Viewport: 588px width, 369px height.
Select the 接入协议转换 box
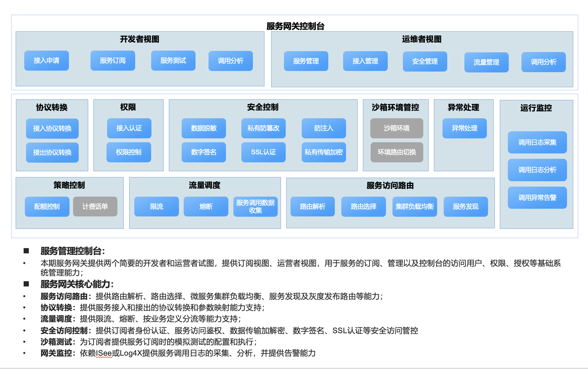coord(52,129)
